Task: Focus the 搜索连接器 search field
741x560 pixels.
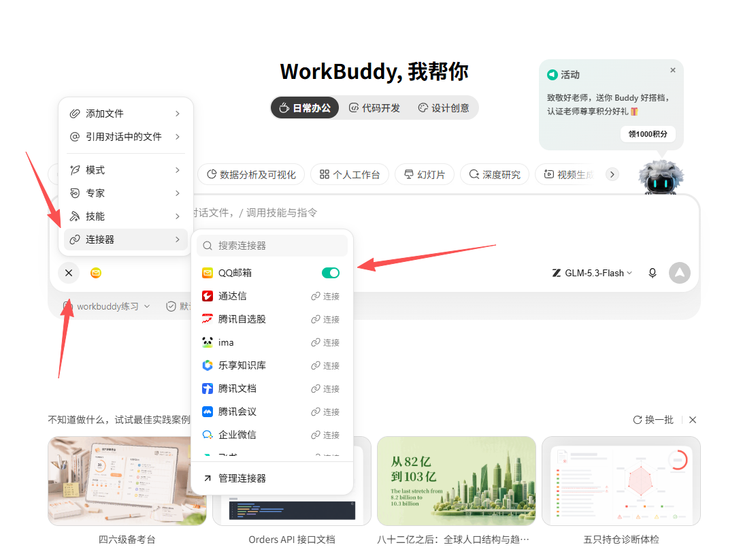Action: pyautogui.click(x=272, y=246)
